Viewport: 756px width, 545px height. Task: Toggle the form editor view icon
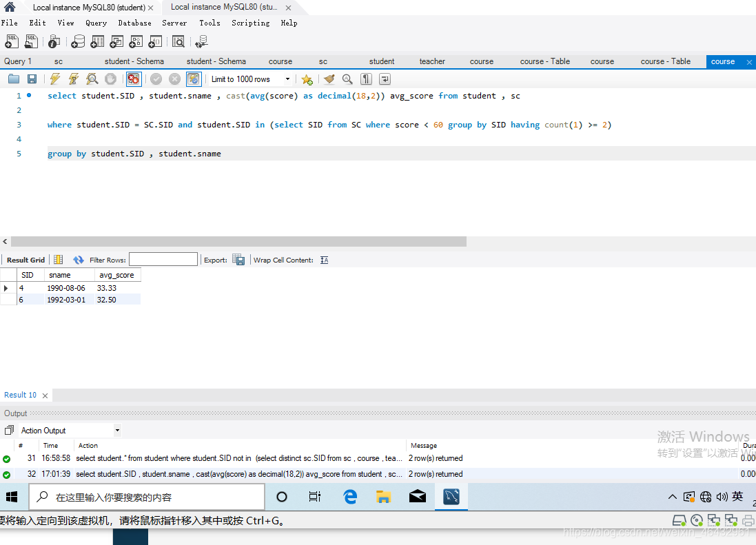(59, 260)
